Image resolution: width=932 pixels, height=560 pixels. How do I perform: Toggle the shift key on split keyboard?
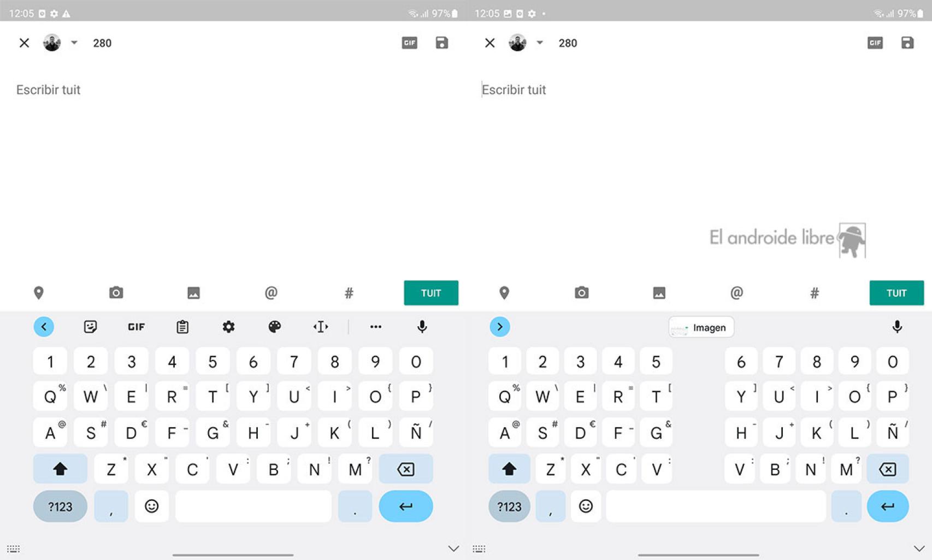coord(509,469)
